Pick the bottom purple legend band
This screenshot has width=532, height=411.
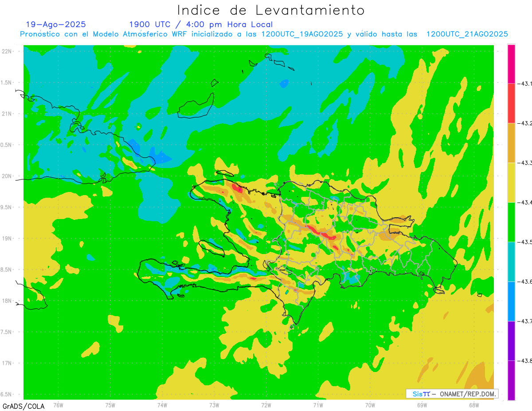click(x=511, y=380)
